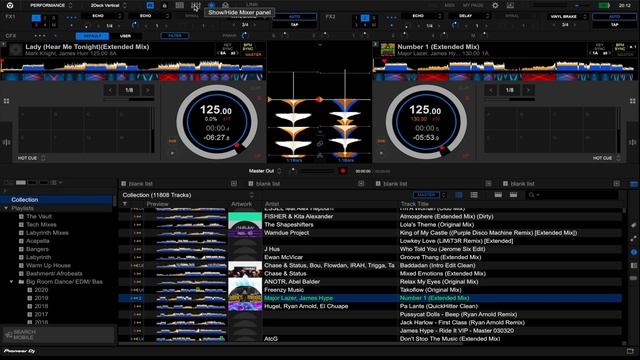Click the Show/Hide Mixer panel icon
Image resolution: width=640 pixels, height=360 pixels.
[196, 5]
